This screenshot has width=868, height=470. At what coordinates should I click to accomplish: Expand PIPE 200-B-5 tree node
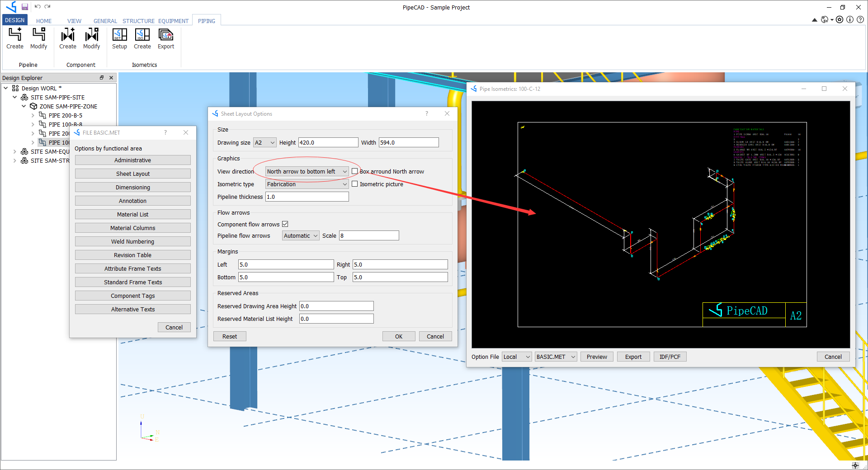coord(33,116)
